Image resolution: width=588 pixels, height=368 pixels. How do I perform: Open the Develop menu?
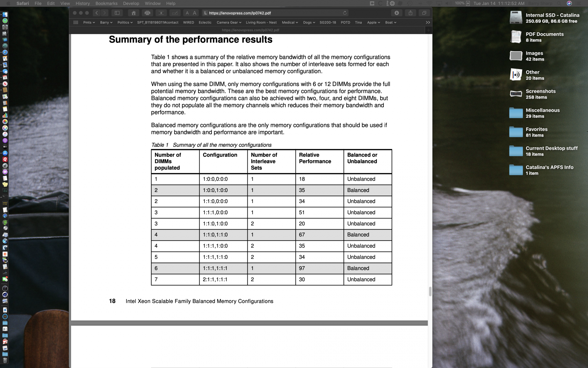tap(131, 4)
